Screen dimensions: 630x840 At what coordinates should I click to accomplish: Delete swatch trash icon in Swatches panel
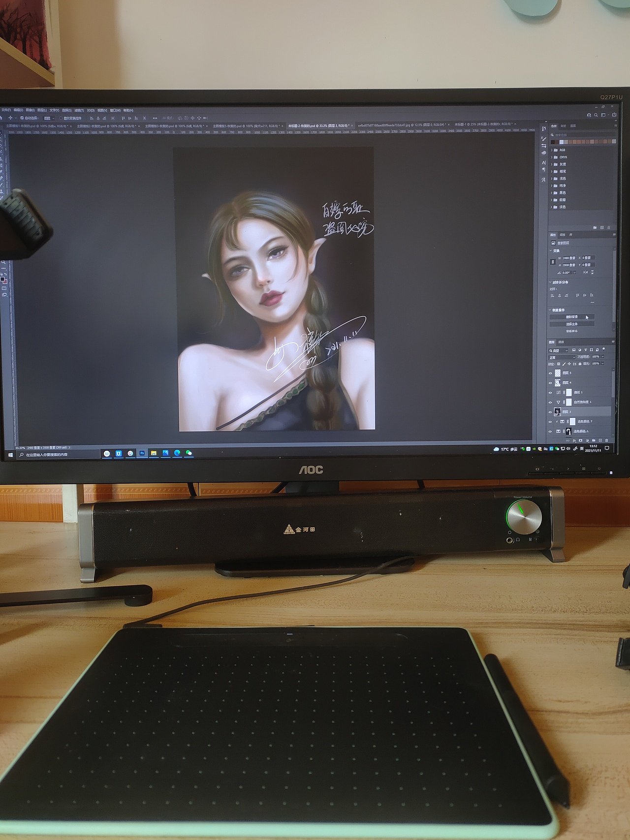[608, 227]
